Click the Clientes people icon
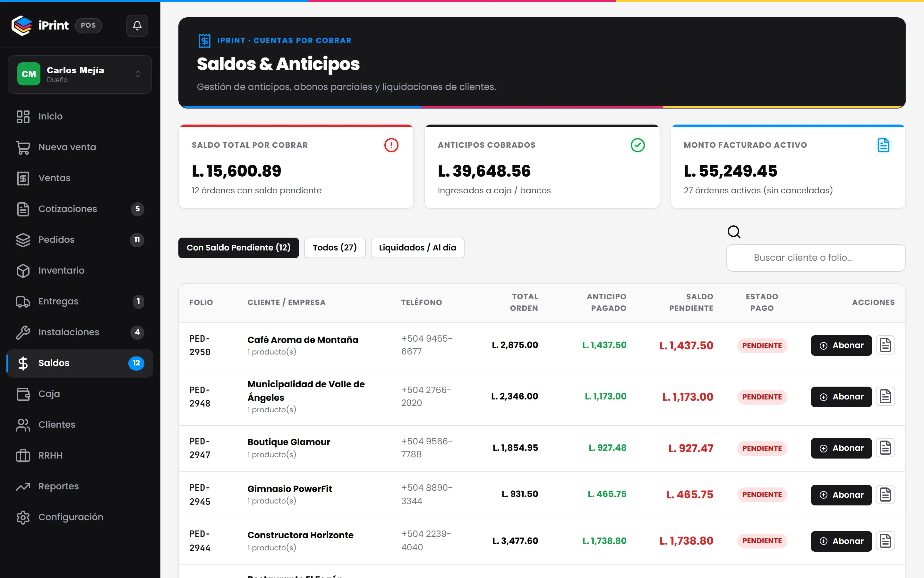Viewport: 924px width, 578px height. pos(23,425)
